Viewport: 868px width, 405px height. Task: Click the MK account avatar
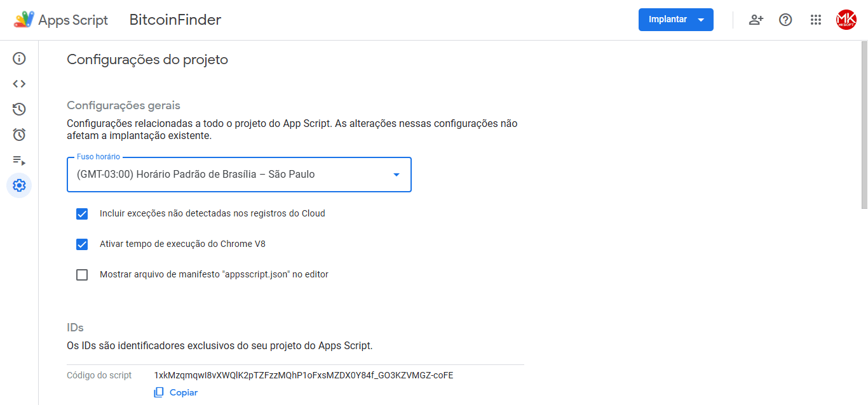click(846, 20)
